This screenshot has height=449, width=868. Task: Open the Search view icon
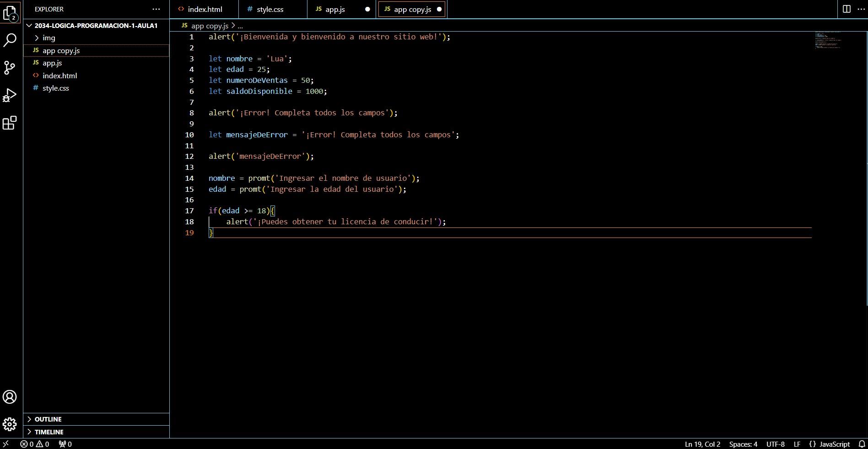click(10, 40)
